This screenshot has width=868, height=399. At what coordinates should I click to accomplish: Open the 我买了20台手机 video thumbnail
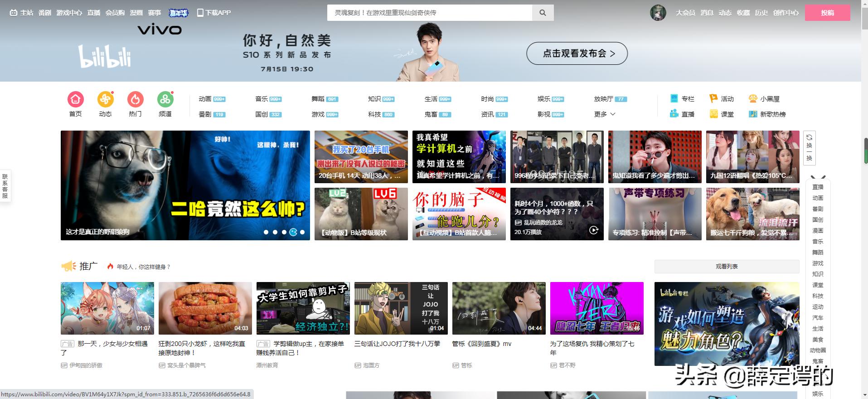coord(361,157)
